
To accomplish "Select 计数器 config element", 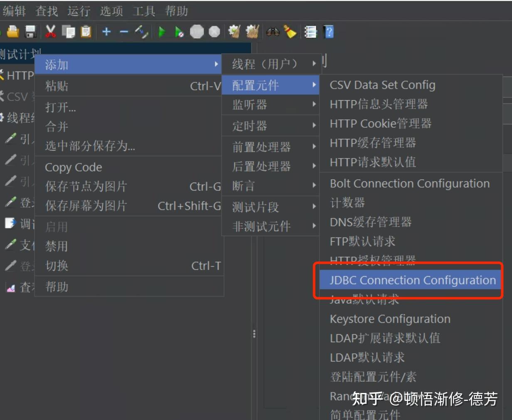I will [411, 203].
